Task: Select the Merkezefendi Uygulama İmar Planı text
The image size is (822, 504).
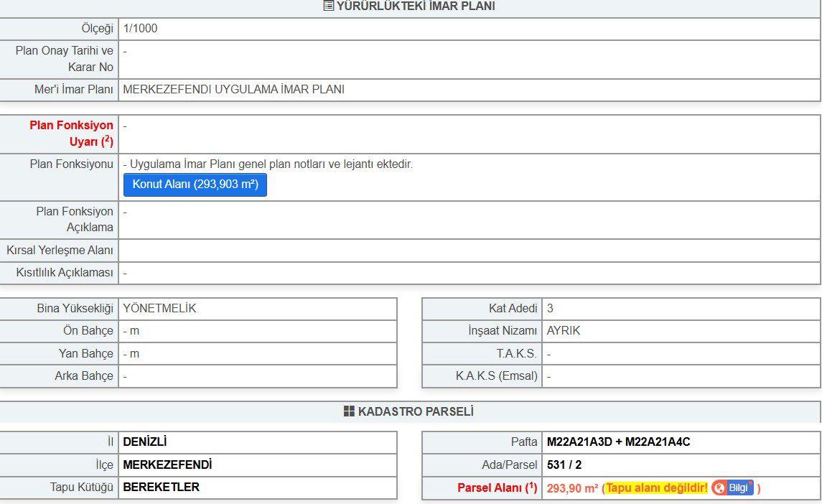Action: point(233,90)
